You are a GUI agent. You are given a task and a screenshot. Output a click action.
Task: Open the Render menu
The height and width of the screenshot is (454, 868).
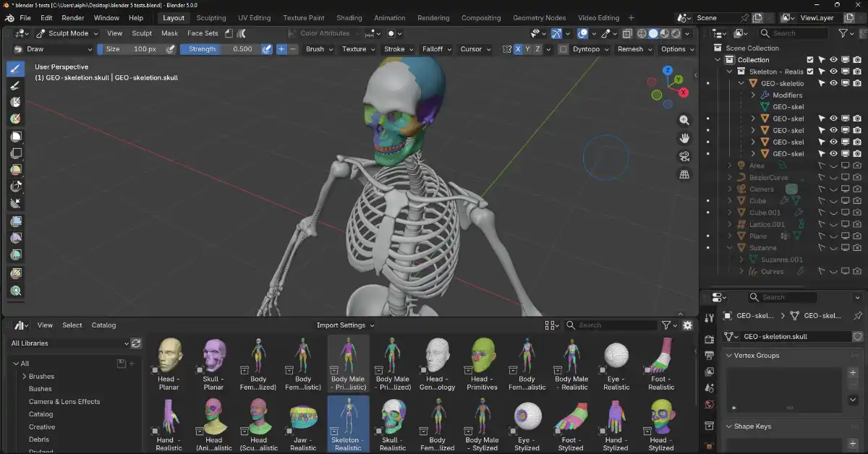pyautogui.click(x=72, y=17)
